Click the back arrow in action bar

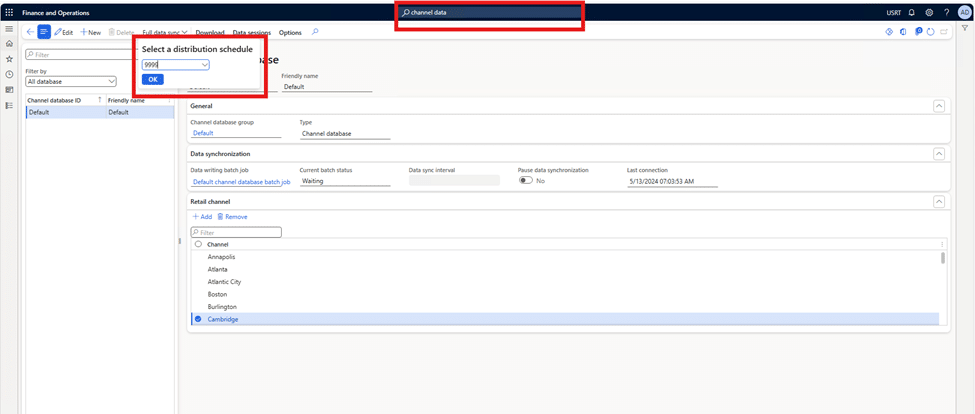(x=30, y=32)
